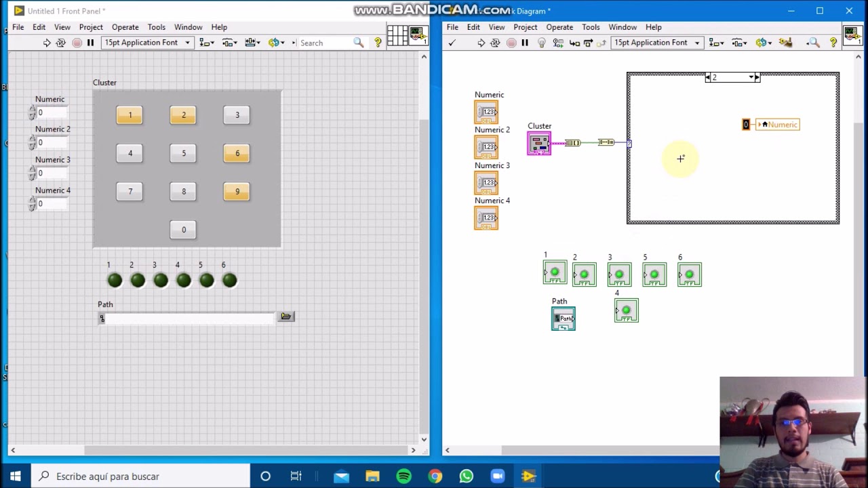Click the Numeric 2 input field
Viewport: 868px width, 488px height.
[x=53, y=142]
